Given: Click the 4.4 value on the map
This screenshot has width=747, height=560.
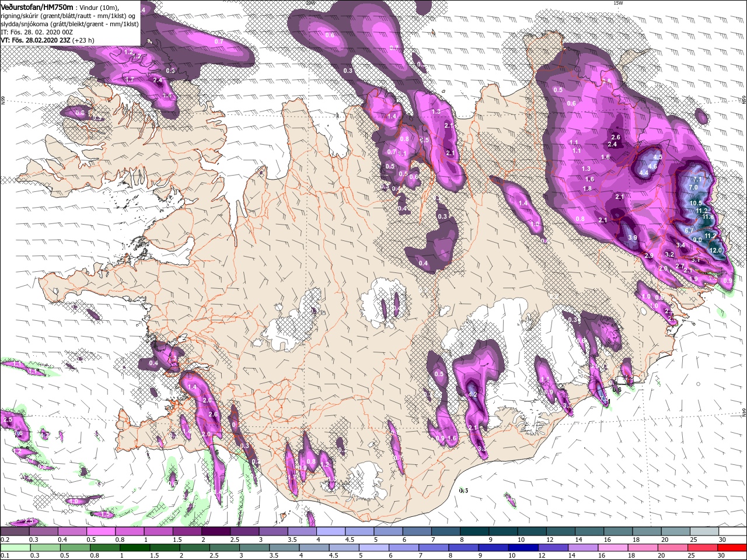Looking at the screenshot, I should pyautogui.click(x=644, y=173).
